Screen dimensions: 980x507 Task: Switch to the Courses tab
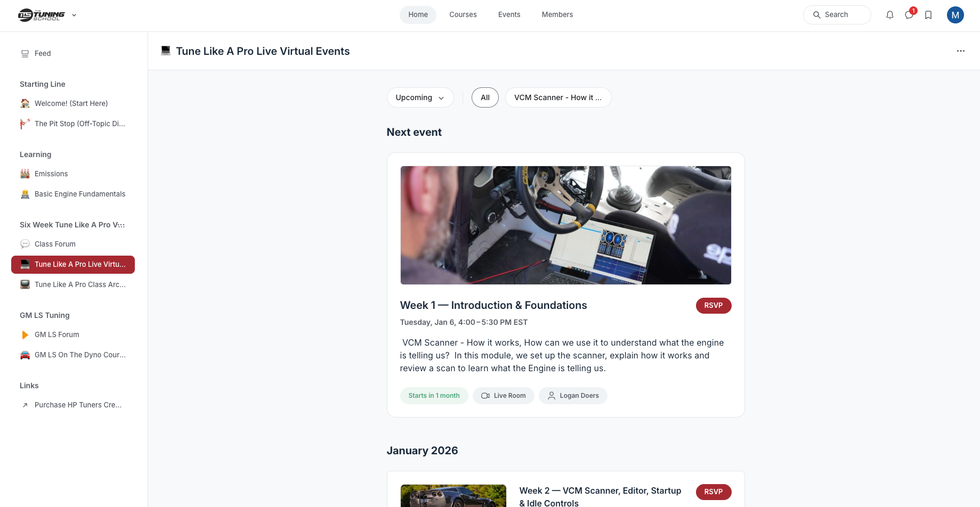463,15
